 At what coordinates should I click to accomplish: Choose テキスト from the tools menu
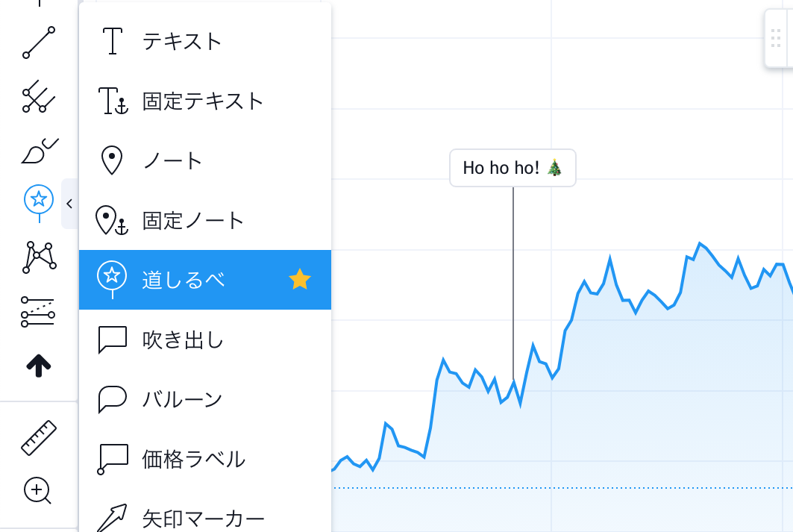(x=182, y=41)
